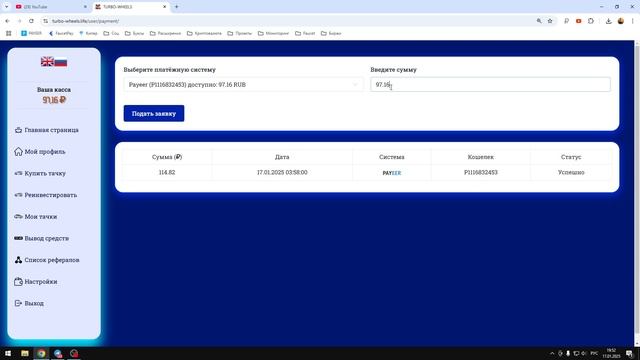
Task: Click Выход to log out
Action: click(34, 303)
